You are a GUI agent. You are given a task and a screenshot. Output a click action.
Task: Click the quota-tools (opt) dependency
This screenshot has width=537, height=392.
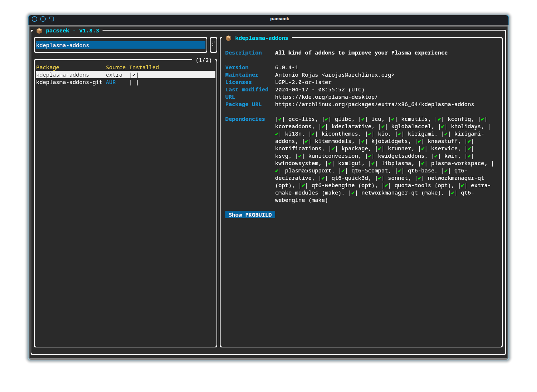(423, 185)
